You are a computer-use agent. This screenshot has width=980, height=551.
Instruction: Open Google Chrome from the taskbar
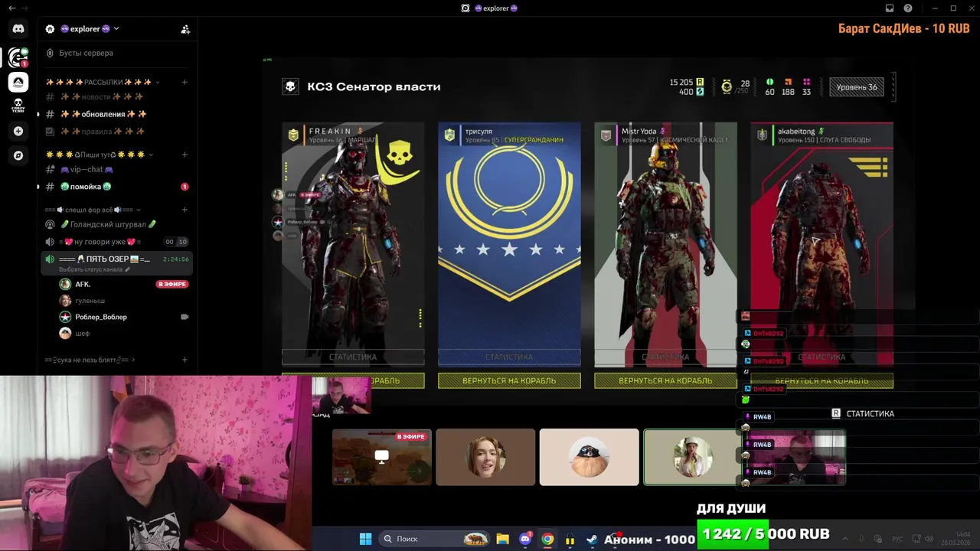click(547, 539)
